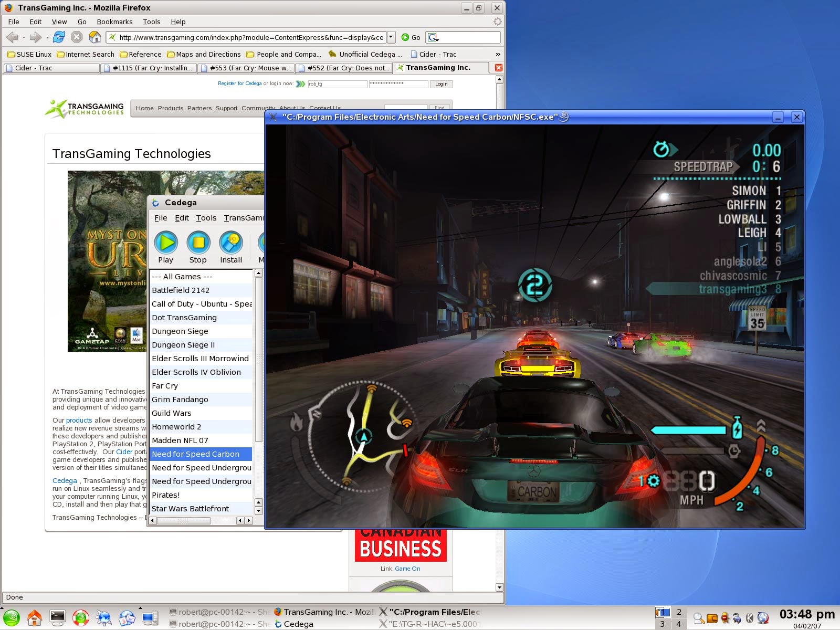This screenshot has height=630, width=840.
Task: Switch to virtual desktop 4 in the pager
Action: 679,624
